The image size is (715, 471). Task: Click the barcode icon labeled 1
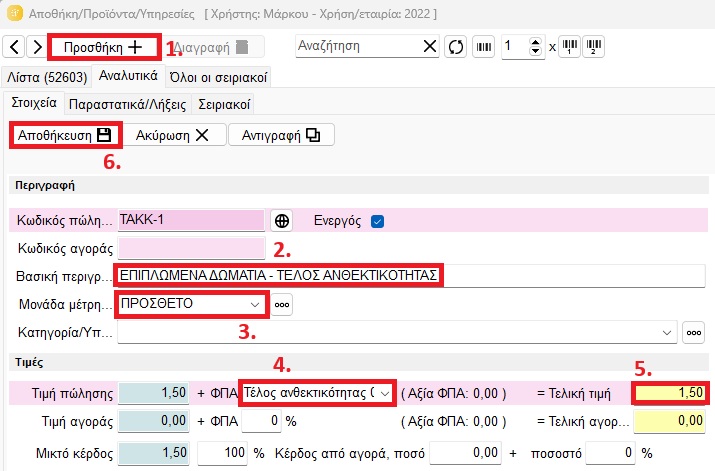[x=571, y=47]
